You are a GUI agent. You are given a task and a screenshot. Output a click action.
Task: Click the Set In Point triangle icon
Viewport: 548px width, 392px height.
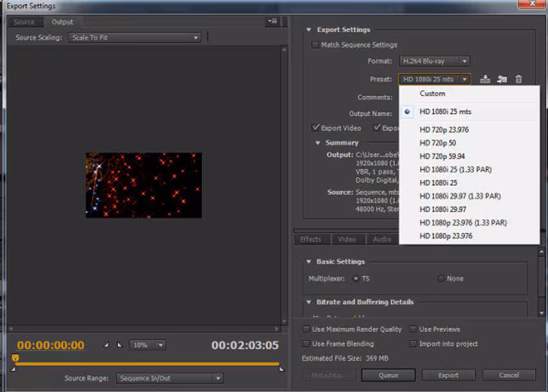point(107,345)
